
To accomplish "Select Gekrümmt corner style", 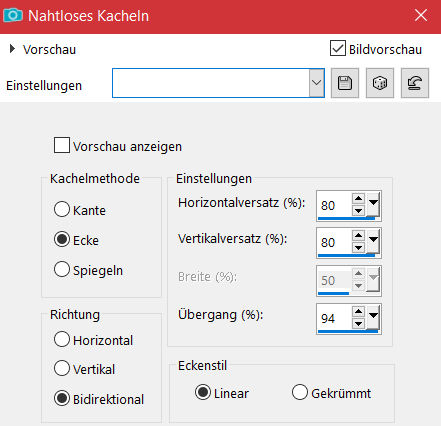I will pyautogui.click(x=299, y=392).
